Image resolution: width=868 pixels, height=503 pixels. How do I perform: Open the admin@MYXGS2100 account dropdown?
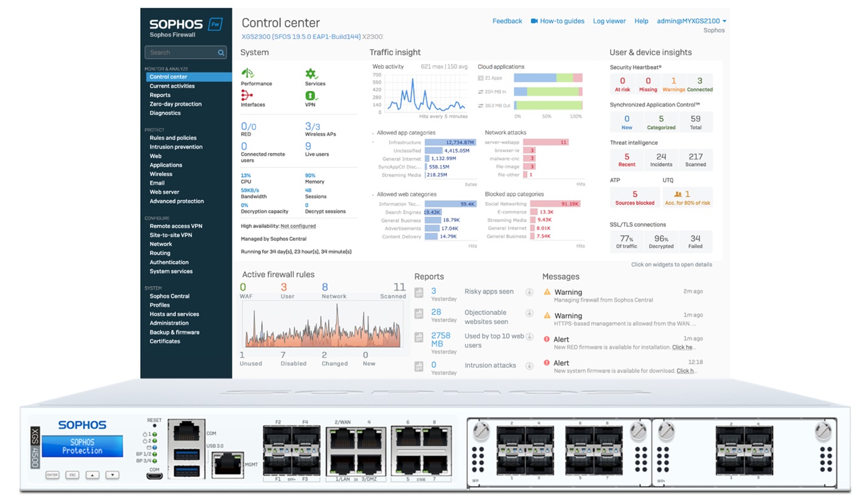tap(689, 21)
